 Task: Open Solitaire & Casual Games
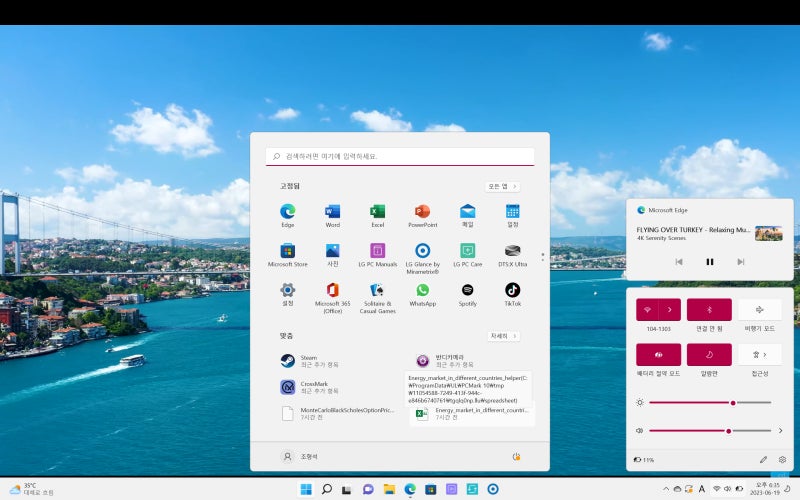(378, 297)
